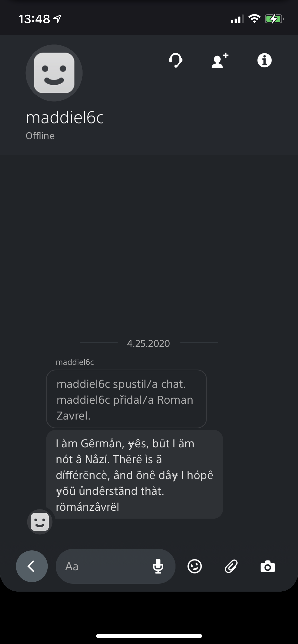Start a voice chat with the headset icon
The width and height of the screenshot is (298, 644).
175,61
